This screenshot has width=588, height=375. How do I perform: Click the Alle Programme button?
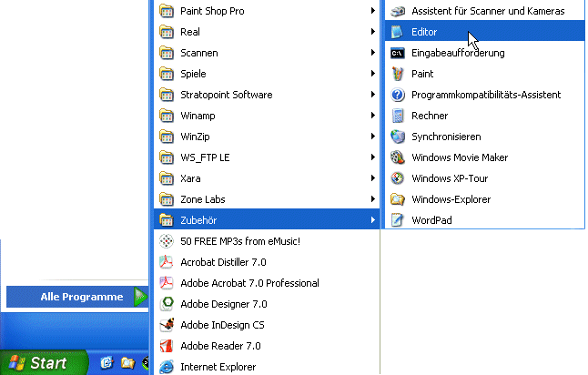tap(80, 297)
